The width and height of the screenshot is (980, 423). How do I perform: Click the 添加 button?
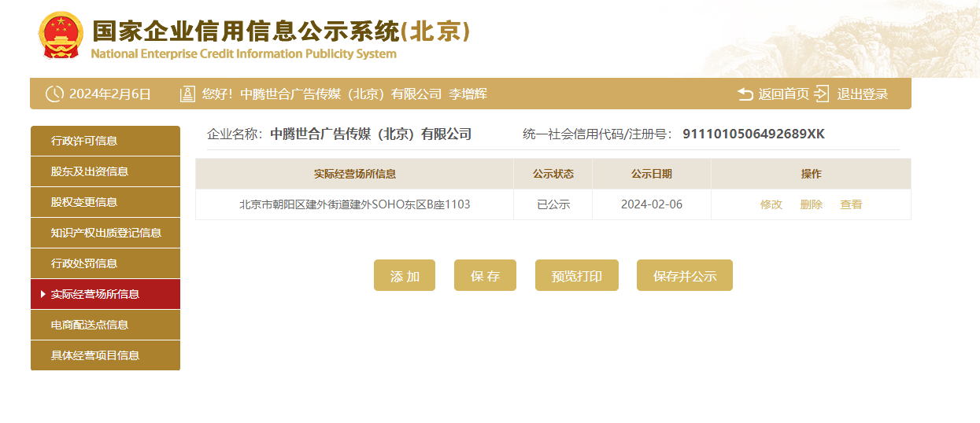click(x=405, y=275)
